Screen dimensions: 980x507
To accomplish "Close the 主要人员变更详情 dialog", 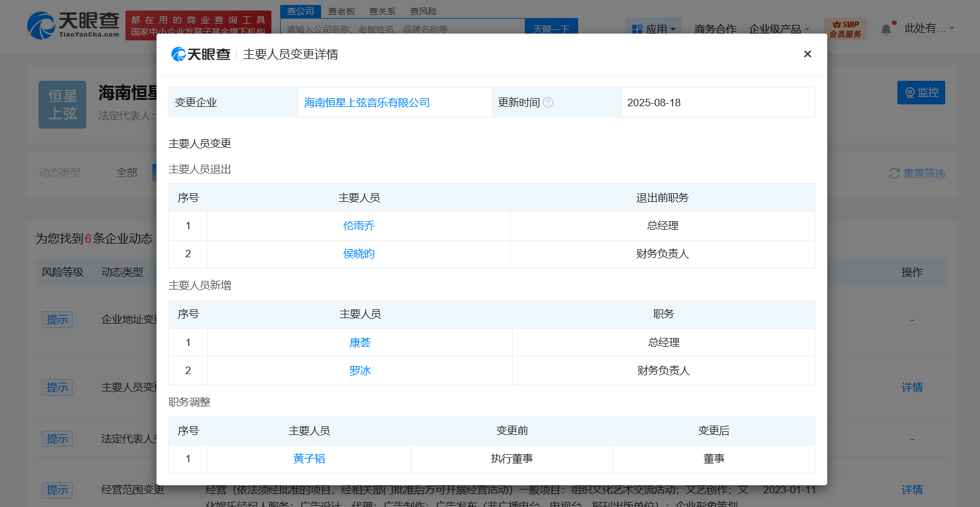I will coord(807,54).
